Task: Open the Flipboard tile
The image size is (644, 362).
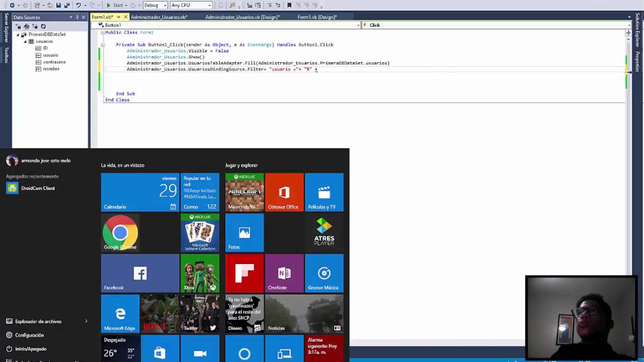Action: pyautogui.click(x=245, y=273)
